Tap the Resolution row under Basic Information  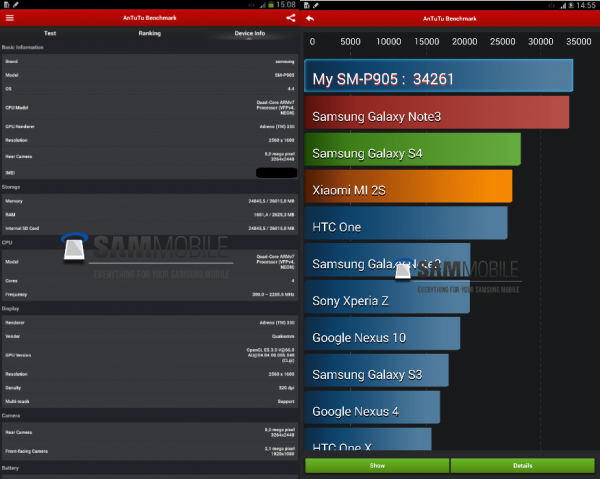point(150,140)
